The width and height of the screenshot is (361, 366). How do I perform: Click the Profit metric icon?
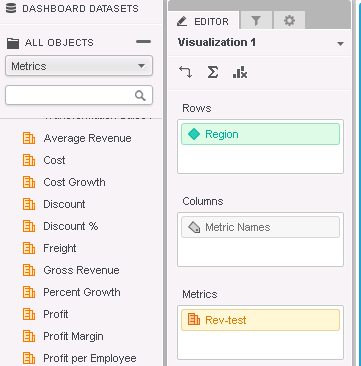(29, 314)
